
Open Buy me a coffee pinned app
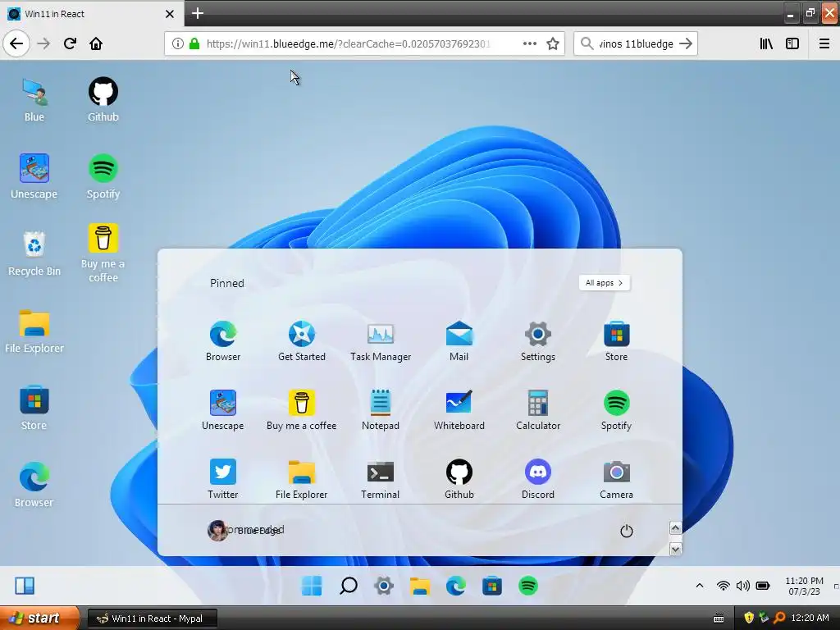pos(302,410)
